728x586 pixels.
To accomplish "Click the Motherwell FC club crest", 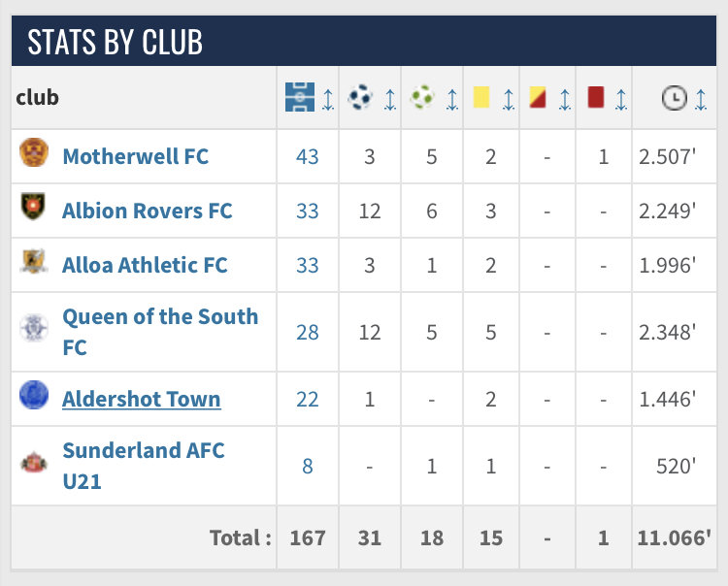I will pos(34,154).
